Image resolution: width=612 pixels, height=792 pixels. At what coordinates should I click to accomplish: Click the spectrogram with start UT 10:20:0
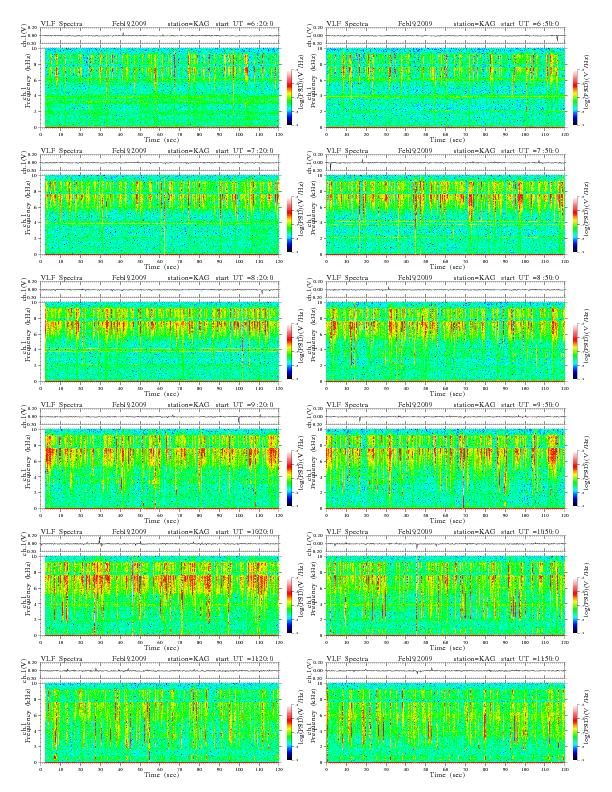162,596
